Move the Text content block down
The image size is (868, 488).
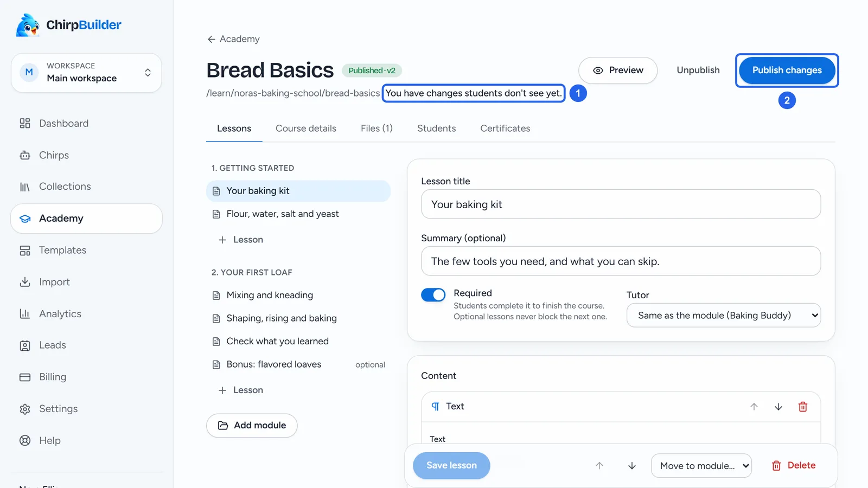(778, 407)
